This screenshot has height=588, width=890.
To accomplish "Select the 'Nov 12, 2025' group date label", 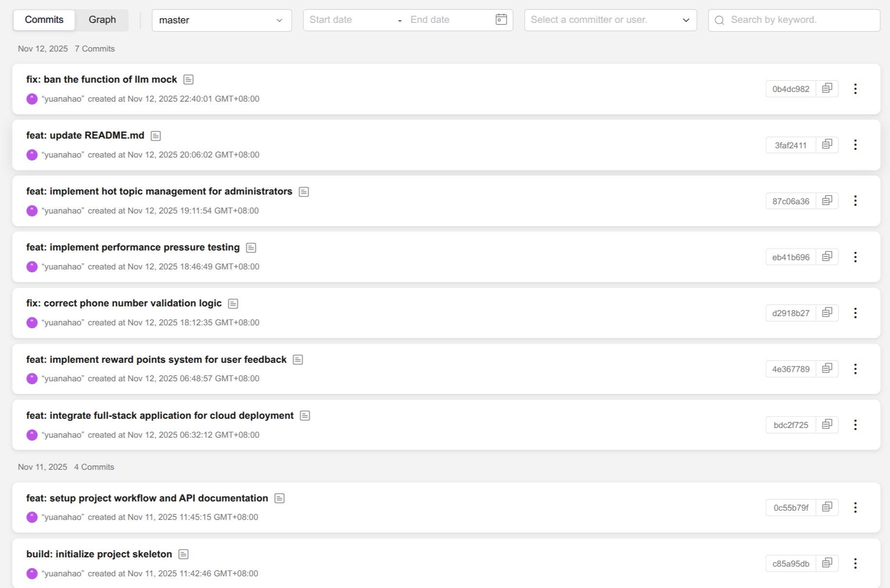I will click(x=43, y=49).
